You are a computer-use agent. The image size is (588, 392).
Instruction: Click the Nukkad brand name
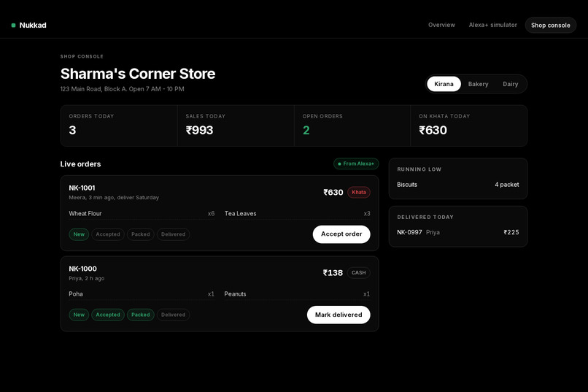tap(33, 25)
